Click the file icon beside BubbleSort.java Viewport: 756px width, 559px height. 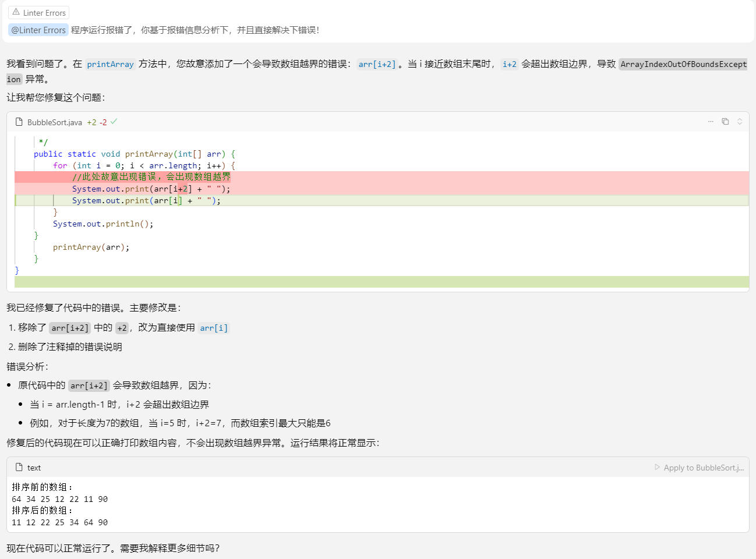(x=20, y=121)
